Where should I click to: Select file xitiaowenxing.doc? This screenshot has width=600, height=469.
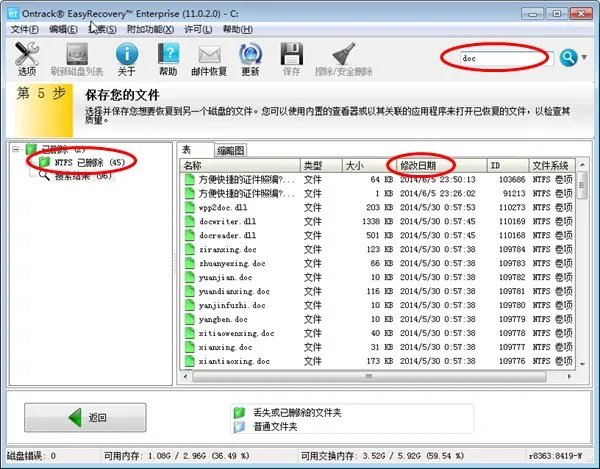pos(236,333)
